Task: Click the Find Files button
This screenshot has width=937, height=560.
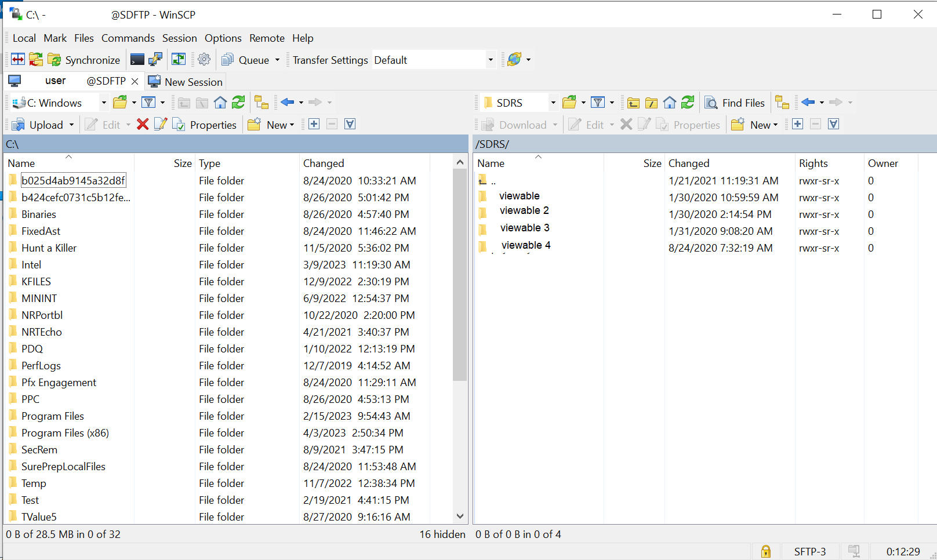Action: coord(735,103)
